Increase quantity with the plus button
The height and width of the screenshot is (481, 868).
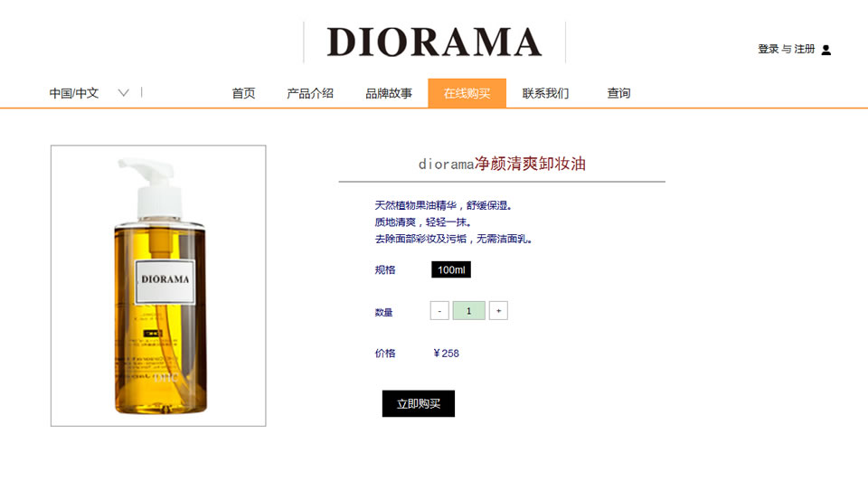498,310
